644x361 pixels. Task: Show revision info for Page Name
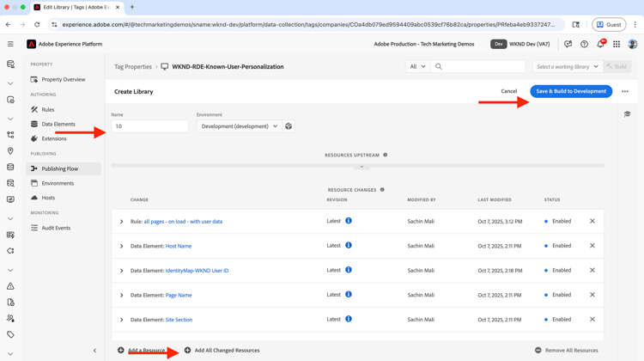349,295
